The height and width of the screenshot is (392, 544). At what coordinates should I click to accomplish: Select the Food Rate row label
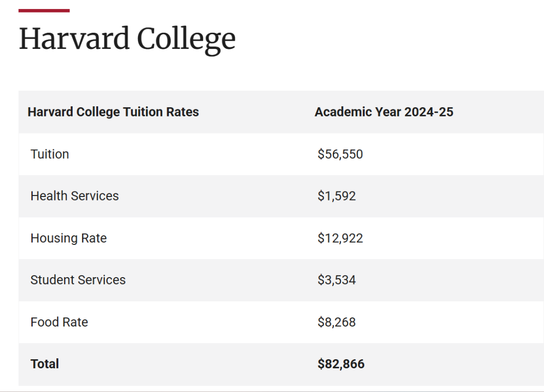click(x=59, y=322)
